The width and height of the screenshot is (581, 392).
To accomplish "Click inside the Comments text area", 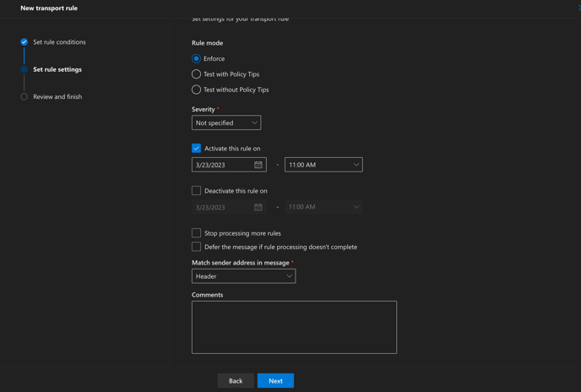I will point(294,327).
